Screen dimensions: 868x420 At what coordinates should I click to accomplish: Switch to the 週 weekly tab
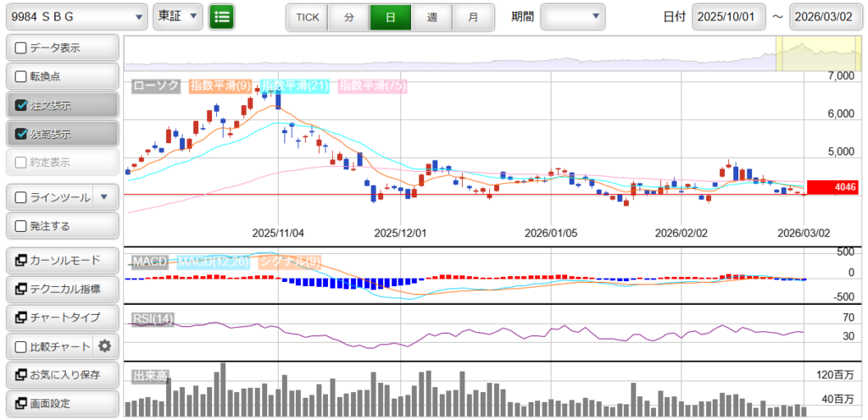(432, 17)
